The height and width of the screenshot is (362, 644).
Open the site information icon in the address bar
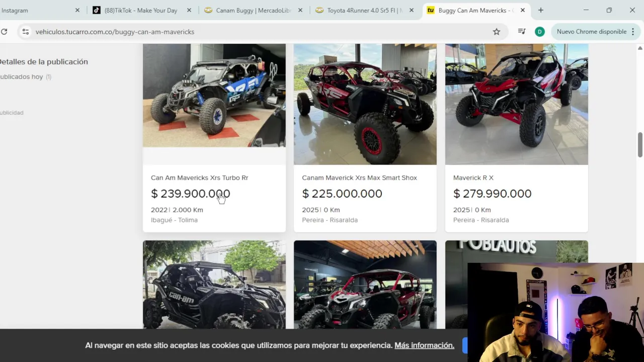26,32
